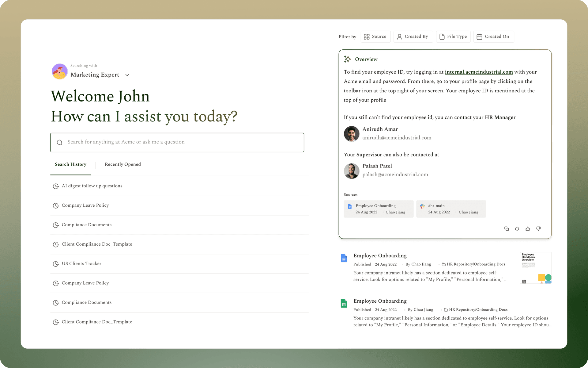Click 'HR Repository/Onboarding Docs' of first result
Viewport: 588px width, 368px height.
pyautogui.click(x=476, y=264)
